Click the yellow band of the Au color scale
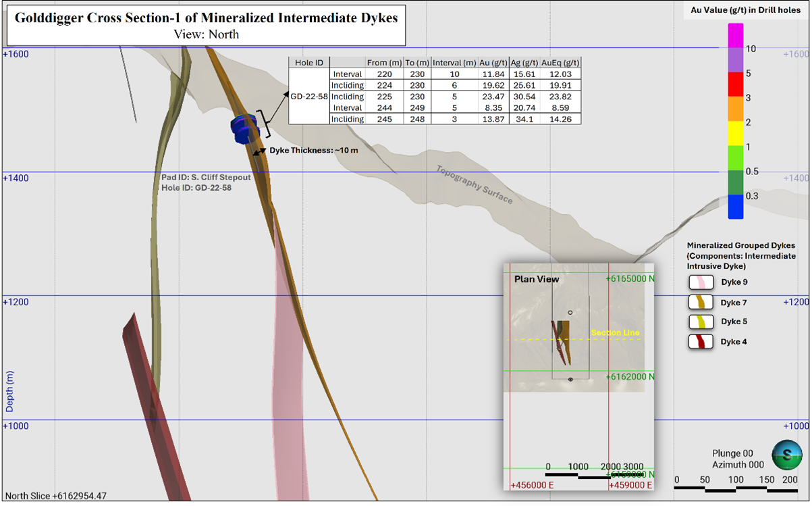812x506 pixels. [736, 134]
